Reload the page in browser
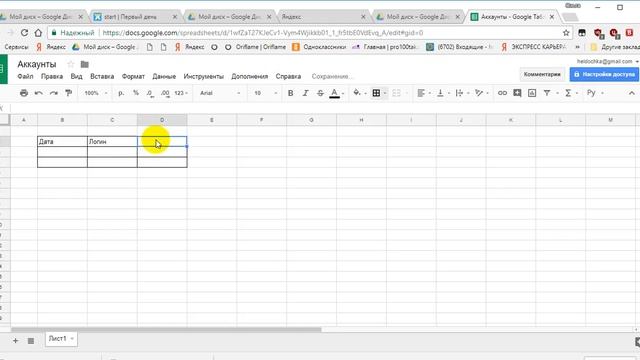The width and height of the screenshot is (640, 360). (x=24, y=33)
